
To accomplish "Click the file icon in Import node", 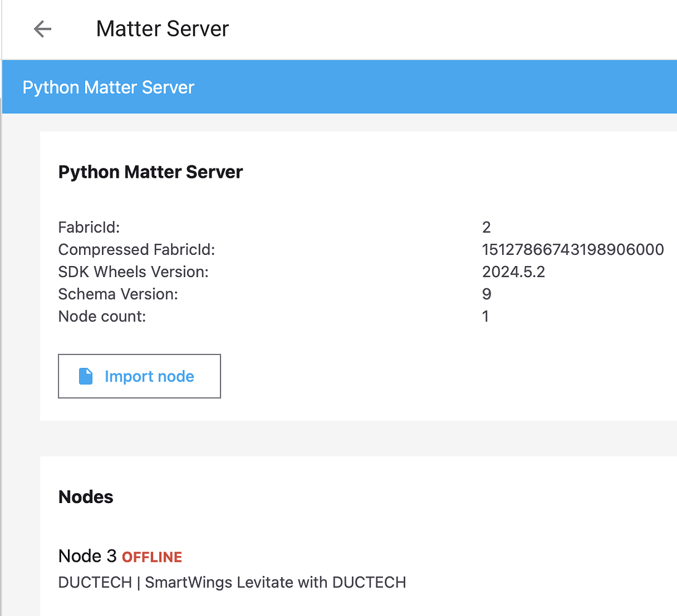I will click(86, 377).
